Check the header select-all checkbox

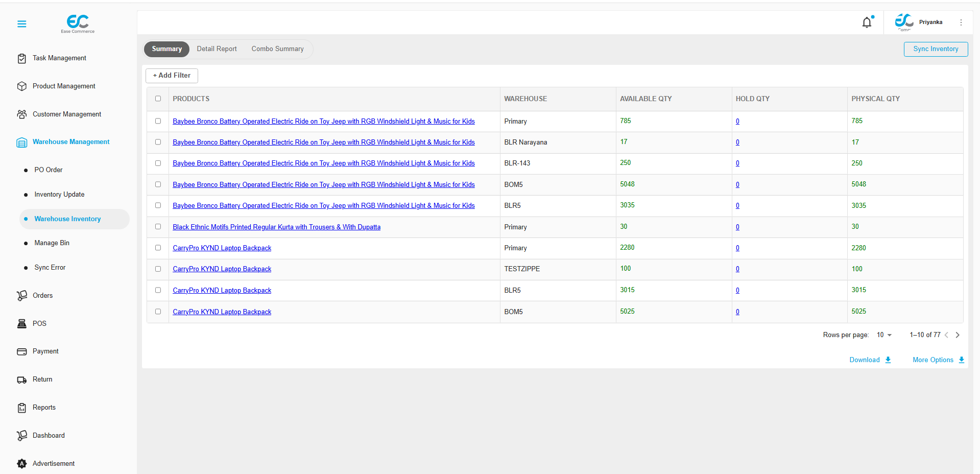(158, 99)
